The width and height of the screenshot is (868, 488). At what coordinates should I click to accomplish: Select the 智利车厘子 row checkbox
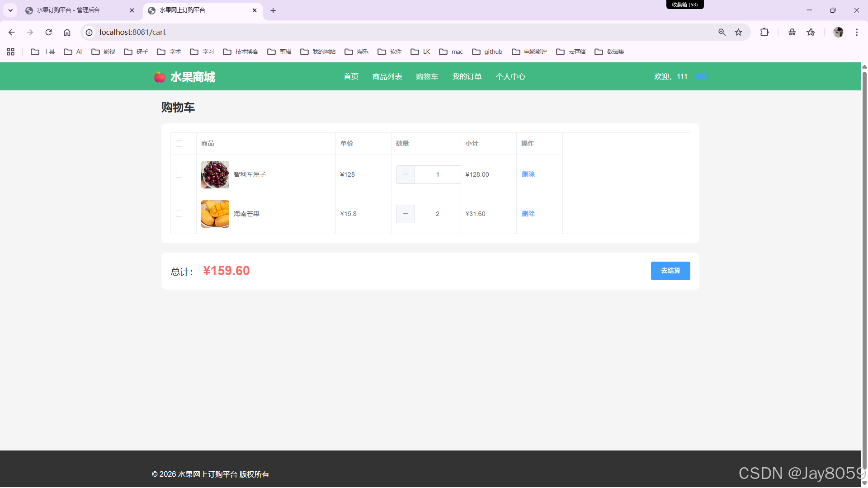click(x=179, y=174)
